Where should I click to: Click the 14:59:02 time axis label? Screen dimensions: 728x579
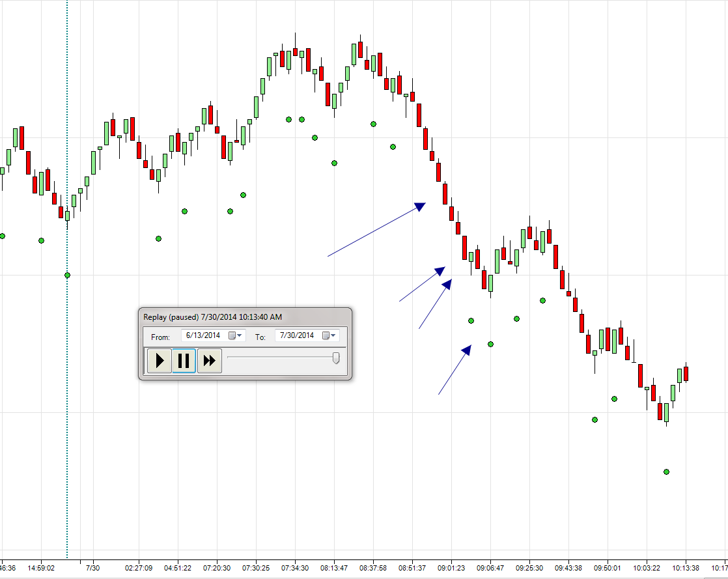[41, 568]
